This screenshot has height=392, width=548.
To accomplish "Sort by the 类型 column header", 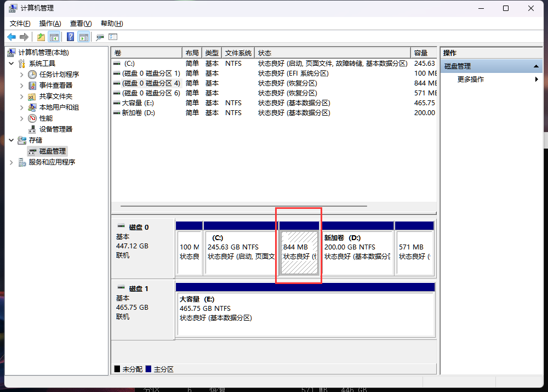I will click(212, 53).
